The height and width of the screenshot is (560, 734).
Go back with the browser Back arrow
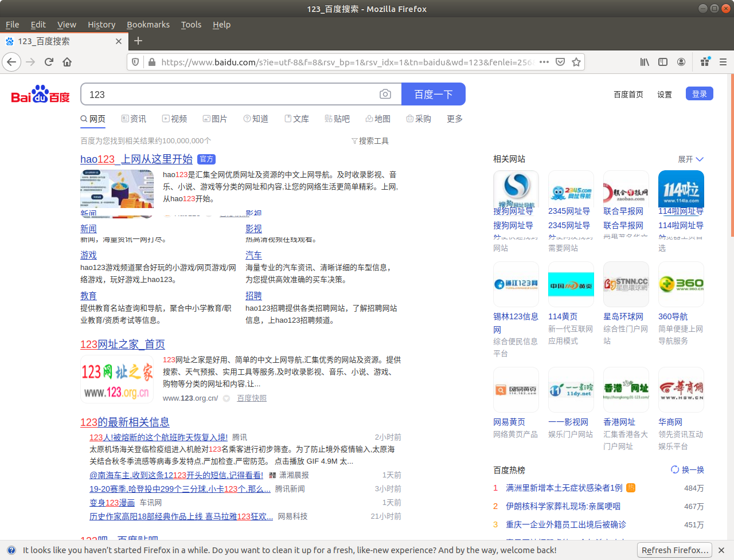pos(11,62)
